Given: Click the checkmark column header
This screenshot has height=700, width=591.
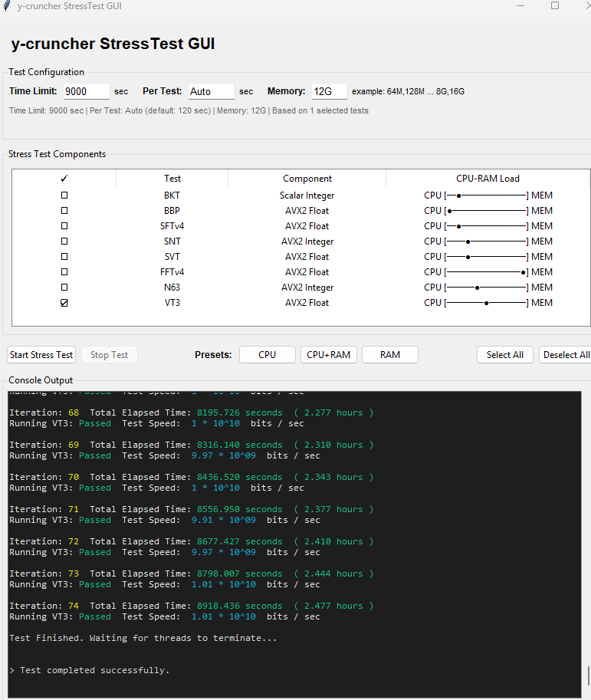Looking at the screenshot, I should (x=64, y=179).
